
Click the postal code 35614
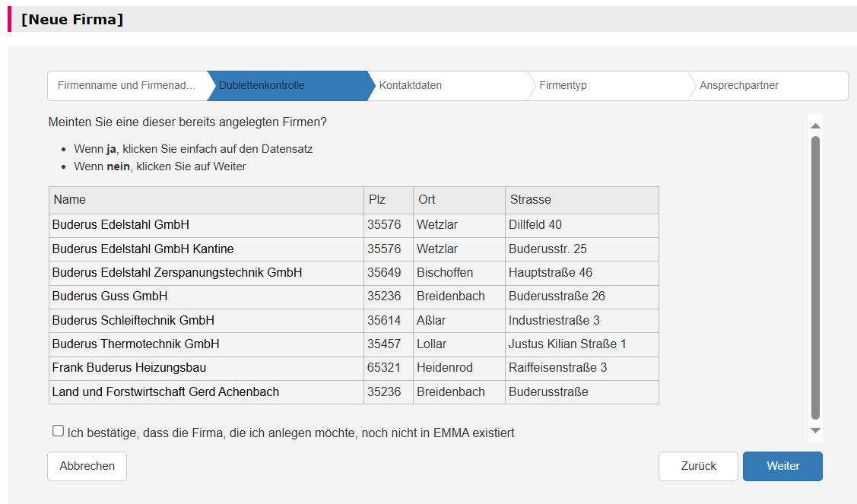coord(384,320)
